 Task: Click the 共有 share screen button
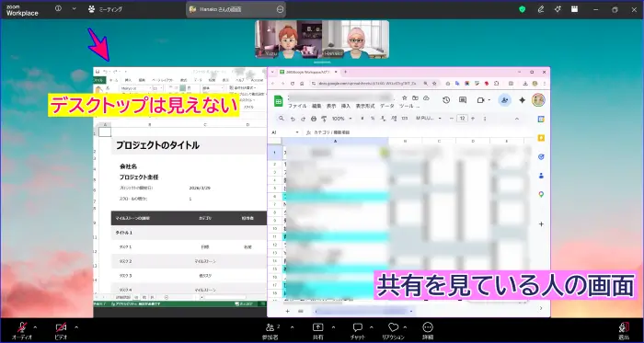(318, 331)
